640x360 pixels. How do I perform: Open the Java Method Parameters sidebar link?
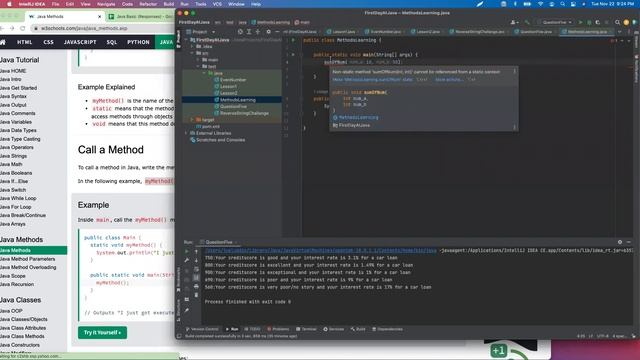[x=27, y=259]
